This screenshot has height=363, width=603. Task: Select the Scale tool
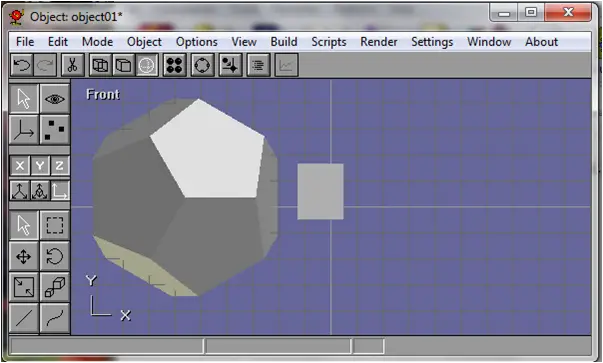(x=24, y=287)
